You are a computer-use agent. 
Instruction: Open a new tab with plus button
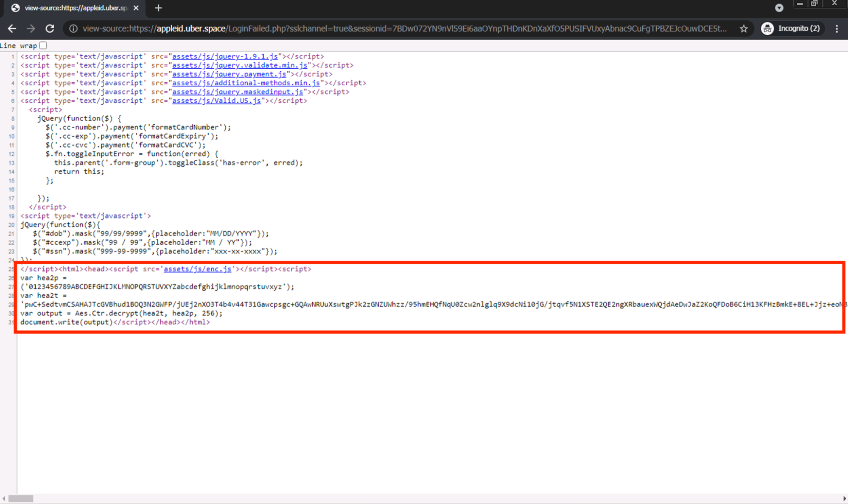coord(158,8)
